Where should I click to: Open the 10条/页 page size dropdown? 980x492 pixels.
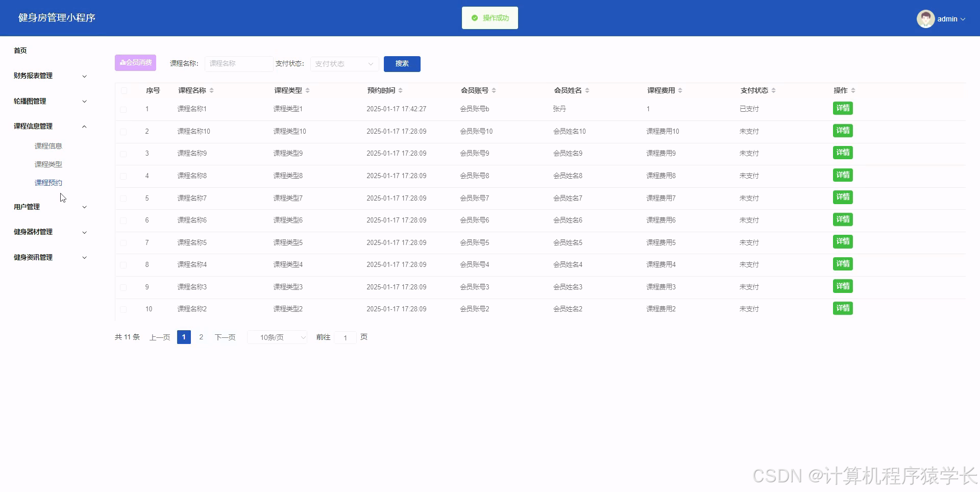point(277,337)
